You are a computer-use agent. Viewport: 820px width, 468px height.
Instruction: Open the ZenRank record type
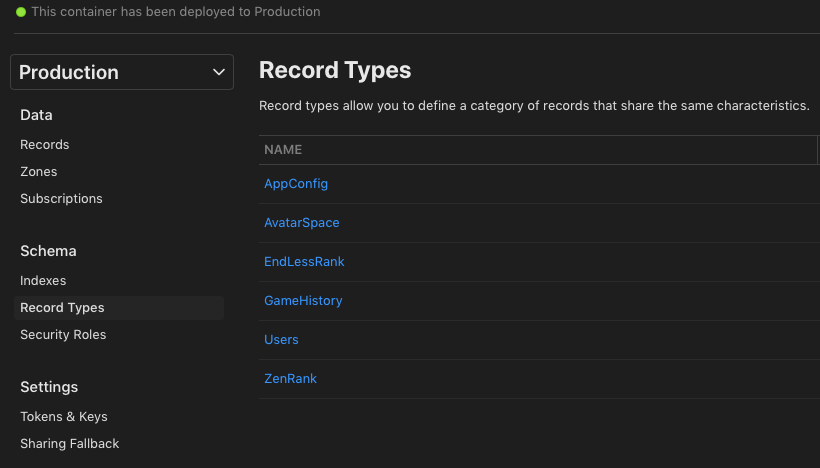click(x=290, y=379)
